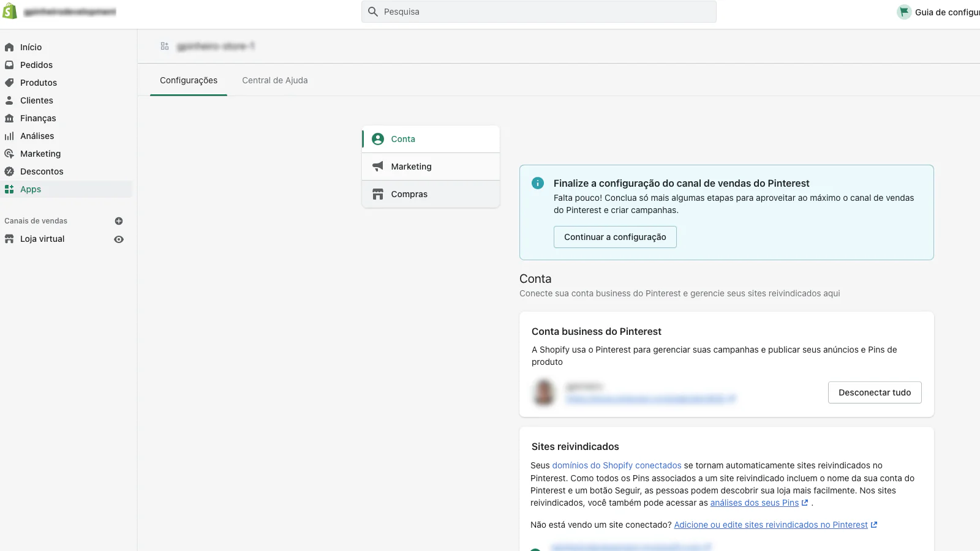Image resolution: width=980 pixels, height=551 pixels.
Task: Click the Apps grid icon
Action: tap(9, 189)
